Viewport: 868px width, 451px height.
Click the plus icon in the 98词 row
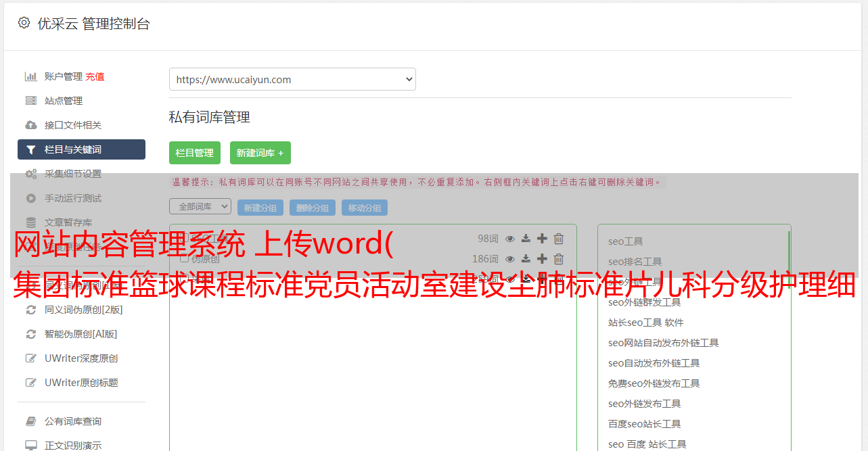pos(542,239)
